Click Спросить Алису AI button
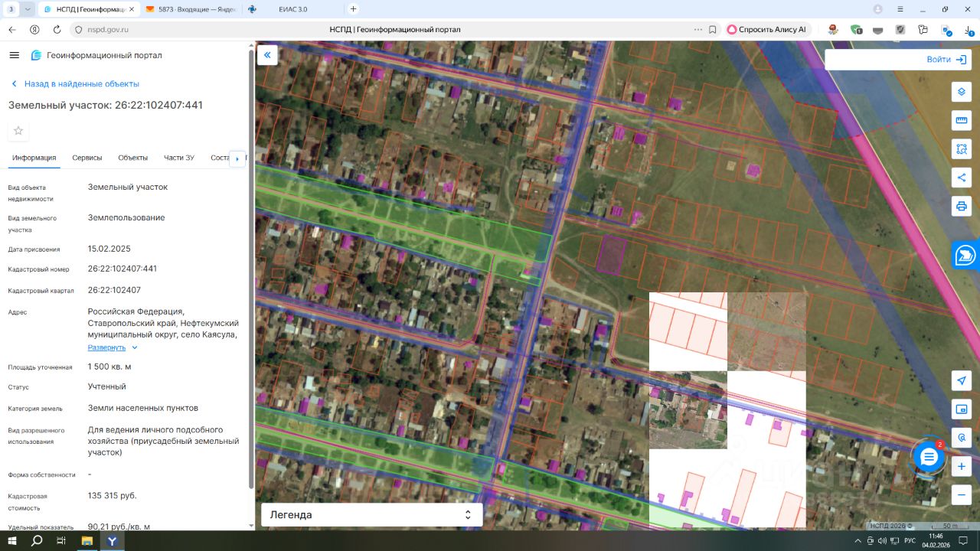This screenshot has width=980, height=551. point(767,29)
